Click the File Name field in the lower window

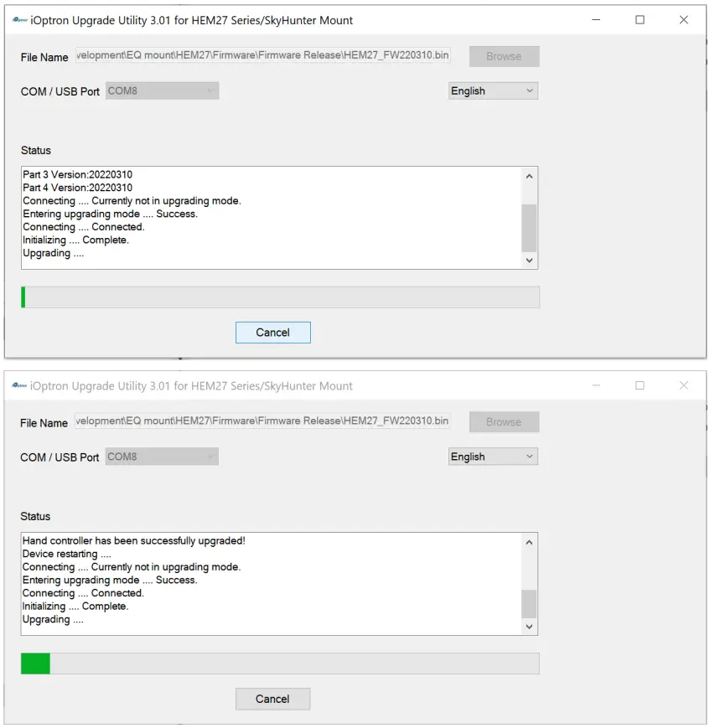tap(262, 421)
